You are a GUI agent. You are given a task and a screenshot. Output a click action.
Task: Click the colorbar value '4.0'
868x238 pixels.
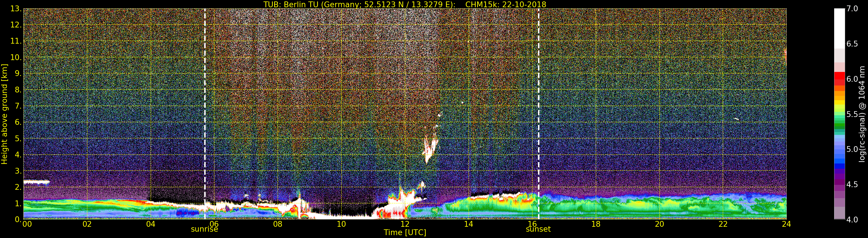(852, 220)
